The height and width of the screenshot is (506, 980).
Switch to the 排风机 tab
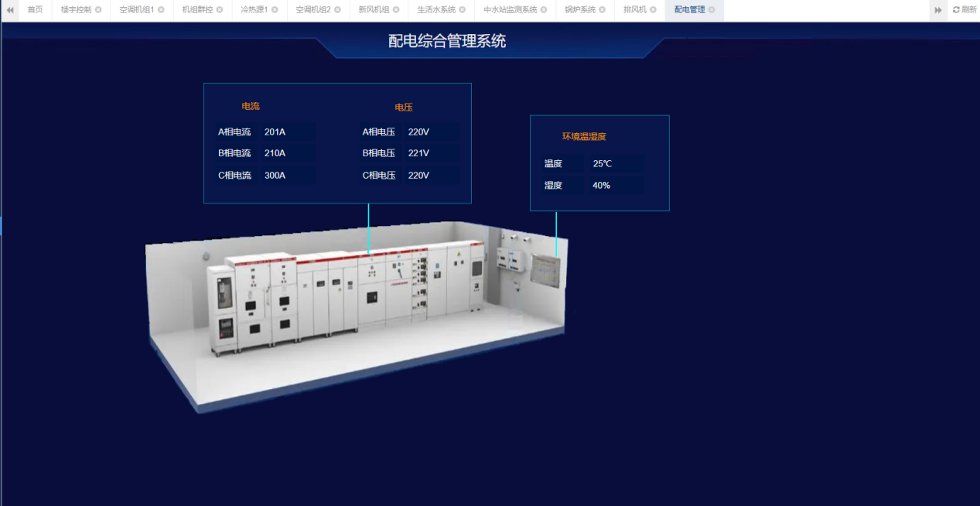click(x=634, y=10)
